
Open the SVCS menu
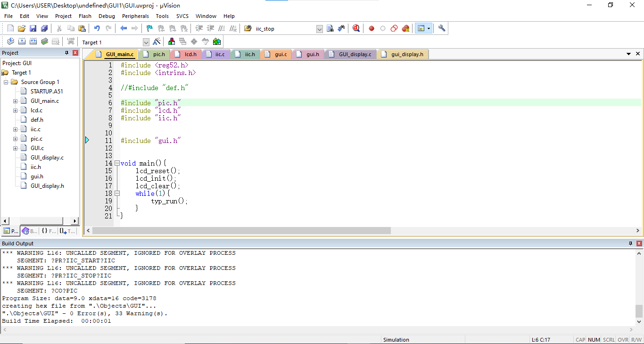click(182, 16)
